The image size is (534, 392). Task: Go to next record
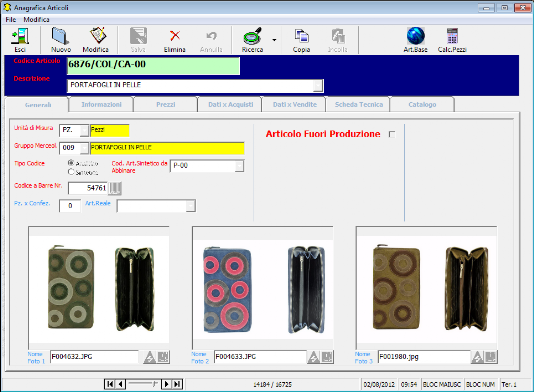click(166, 384)
